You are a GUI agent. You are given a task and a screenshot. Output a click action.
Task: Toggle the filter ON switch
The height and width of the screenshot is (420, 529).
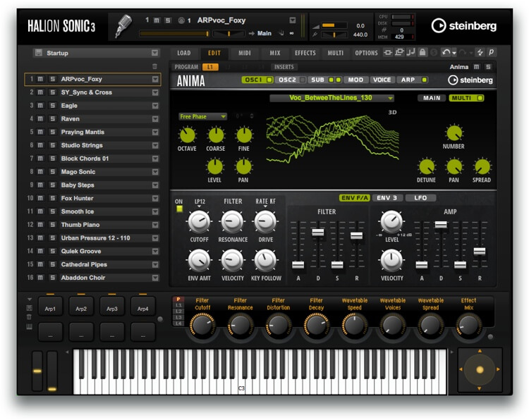179,209
